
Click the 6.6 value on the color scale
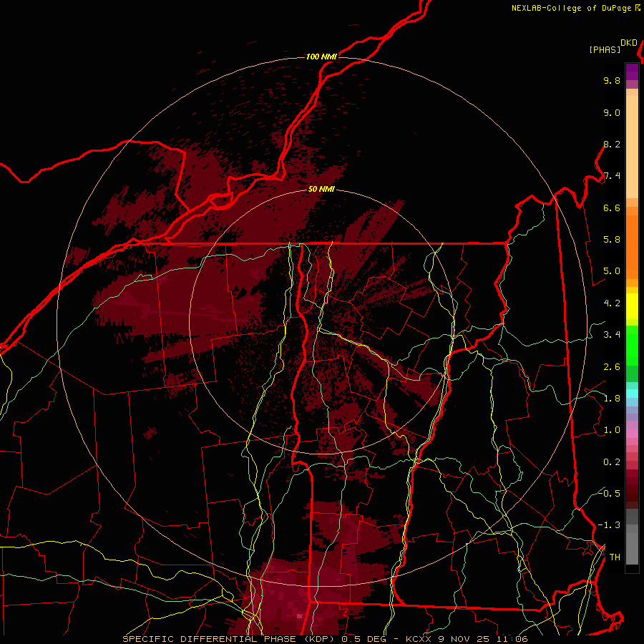point(612,208)
